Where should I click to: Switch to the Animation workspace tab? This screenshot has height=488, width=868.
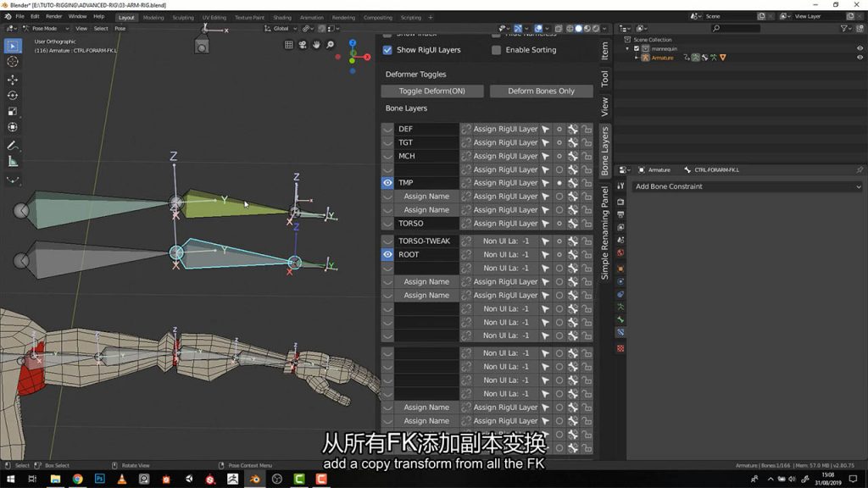point(312,17)
